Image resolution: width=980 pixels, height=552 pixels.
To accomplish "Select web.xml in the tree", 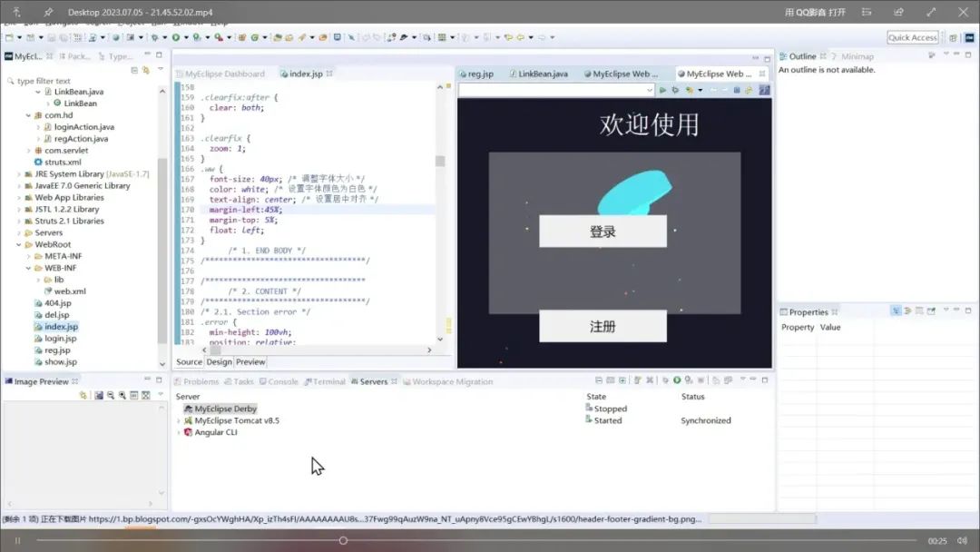I will pyautogui.click(x=69, y=291).
